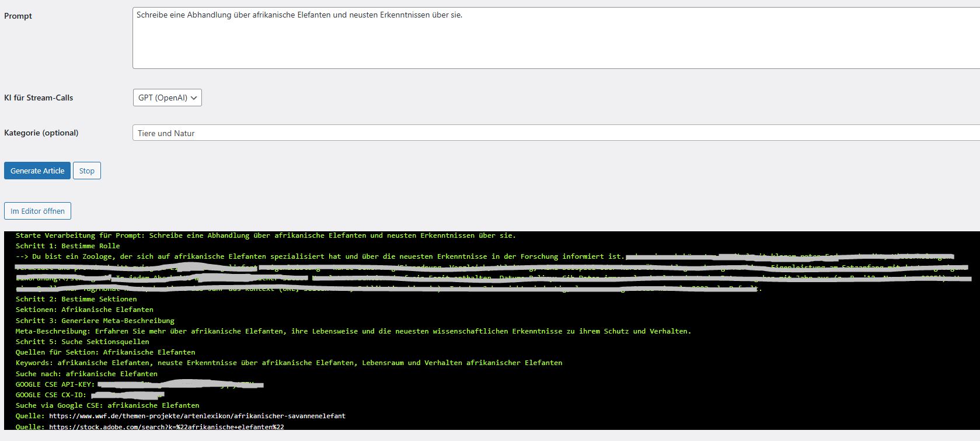Click the Im Editor öffnen button
Image resolution: width=980 pixels, height=441 pixels.
[x=37, y=211]
